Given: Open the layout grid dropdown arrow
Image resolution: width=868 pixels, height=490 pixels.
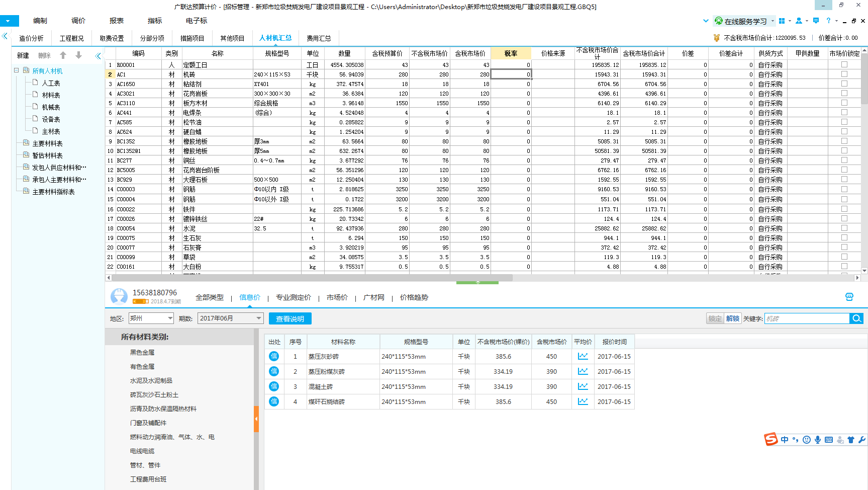Looking at the screenshot, I should 790,21.
